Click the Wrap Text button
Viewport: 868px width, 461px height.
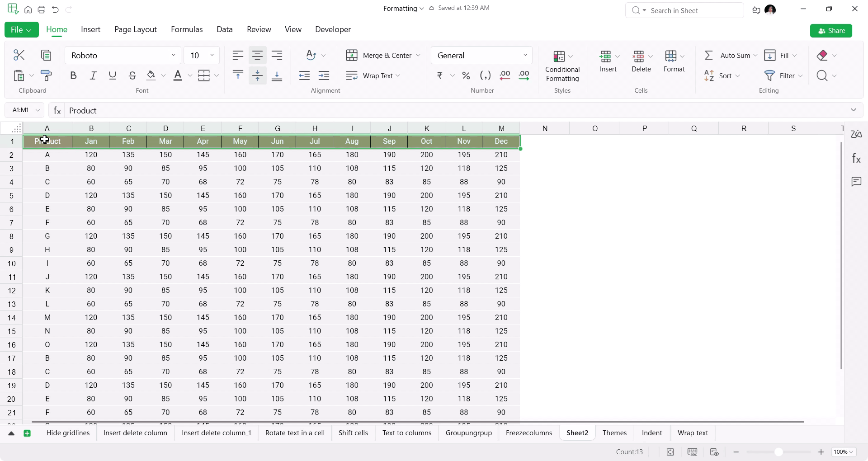[373, 75]
